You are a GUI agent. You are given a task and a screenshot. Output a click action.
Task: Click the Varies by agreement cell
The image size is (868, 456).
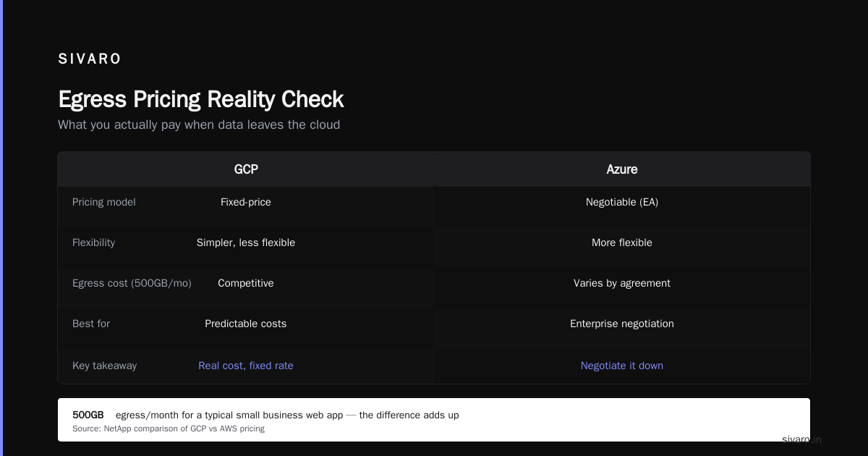click(622, 283)
